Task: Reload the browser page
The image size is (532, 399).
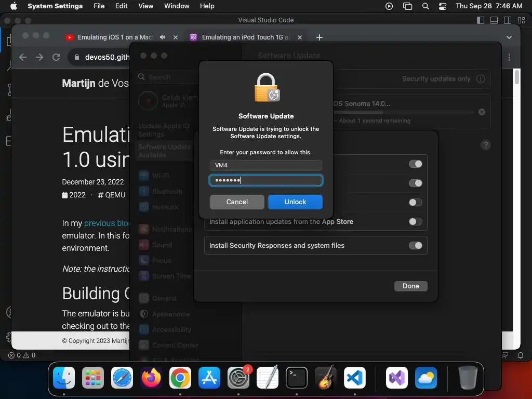Action: coord(56,57)
